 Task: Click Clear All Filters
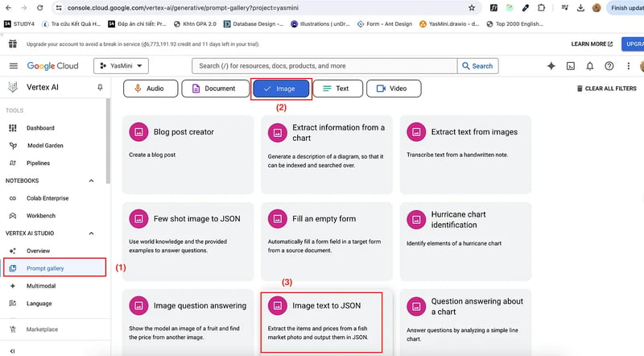coord(607,89)
